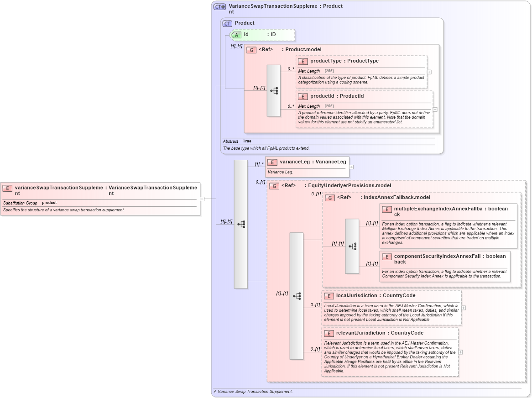Open the VarianceLeg type reference
Viewport: 532px width, 398px height.
tap(331, 162)
